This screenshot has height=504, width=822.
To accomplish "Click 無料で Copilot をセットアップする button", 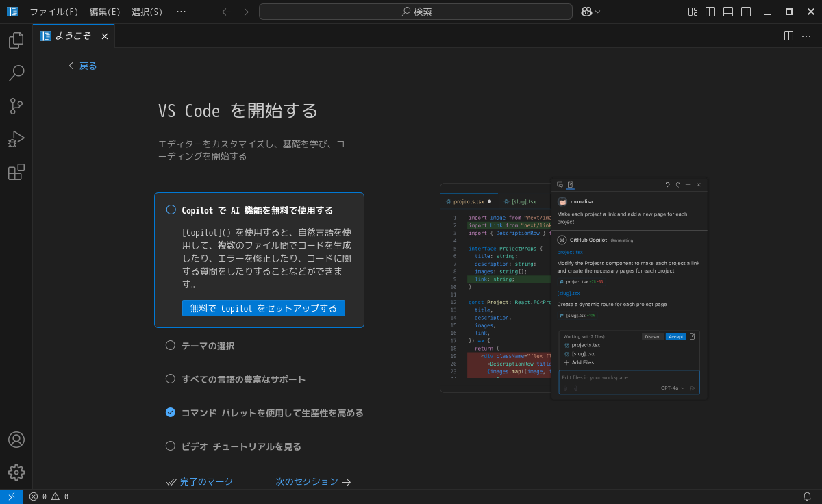I will tap(263, 308).
